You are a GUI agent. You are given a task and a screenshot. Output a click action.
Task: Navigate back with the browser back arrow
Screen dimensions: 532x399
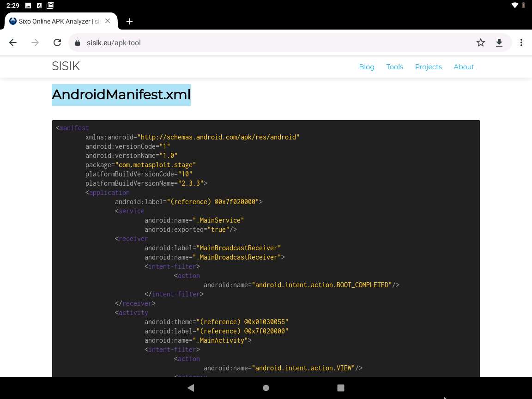click(x=12, y=42)
